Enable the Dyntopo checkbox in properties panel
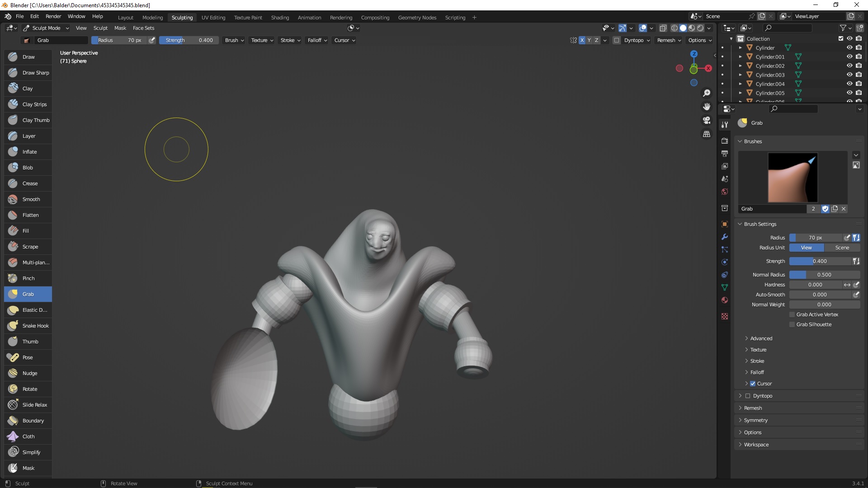Image resolution: width=868 pixels, height=488 pixels. [748, 396]
